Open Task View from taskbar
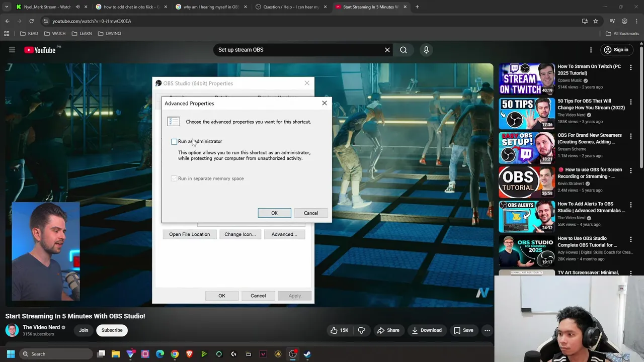Image resolution: width=644 pixels, height=362 pixels. [x=101, y=354]
